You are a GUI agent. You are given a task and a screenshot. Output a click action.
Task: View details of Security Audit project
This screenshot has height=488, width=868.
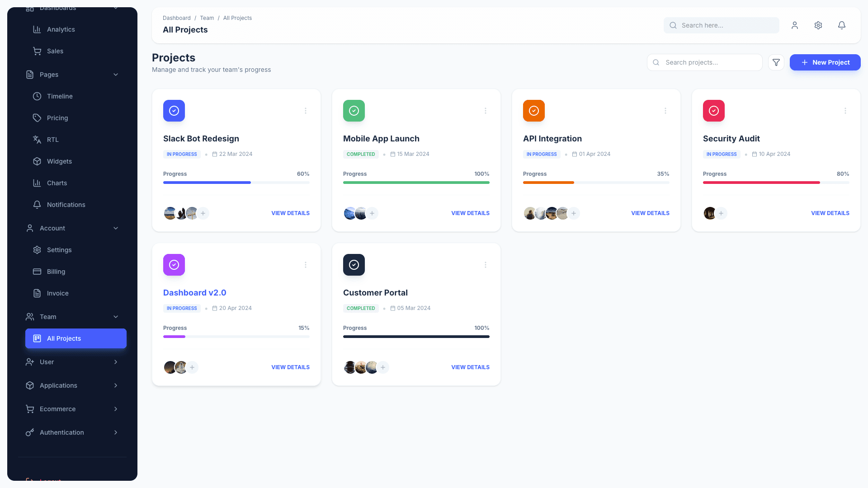point(830,213)
